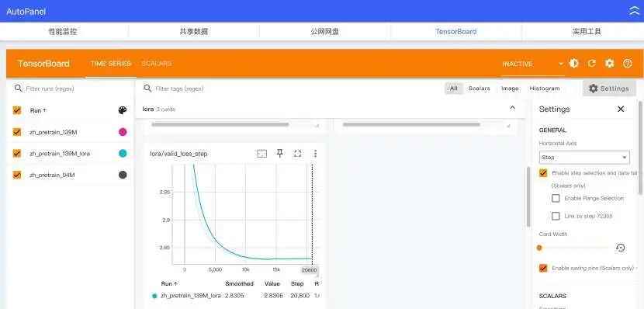
Task: Switch to SCALARS tab
Action: pos(157,64)
